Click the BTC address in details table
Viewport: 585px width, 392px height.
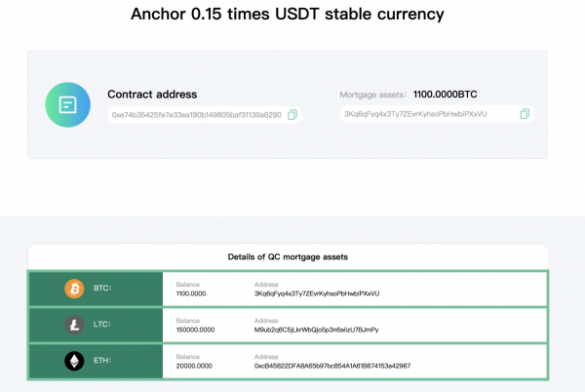click(316, 294)
